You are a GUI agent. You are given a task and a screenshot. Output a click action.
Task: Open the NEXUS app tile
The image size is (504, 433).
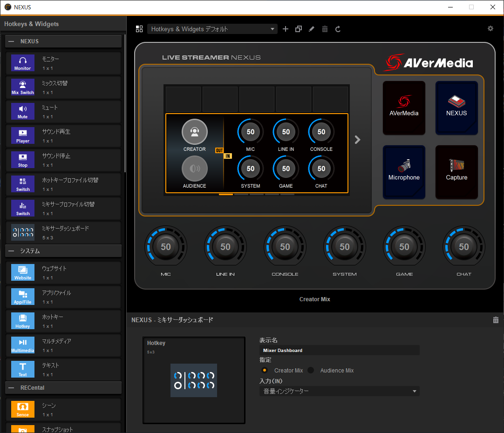coord(456,108)
